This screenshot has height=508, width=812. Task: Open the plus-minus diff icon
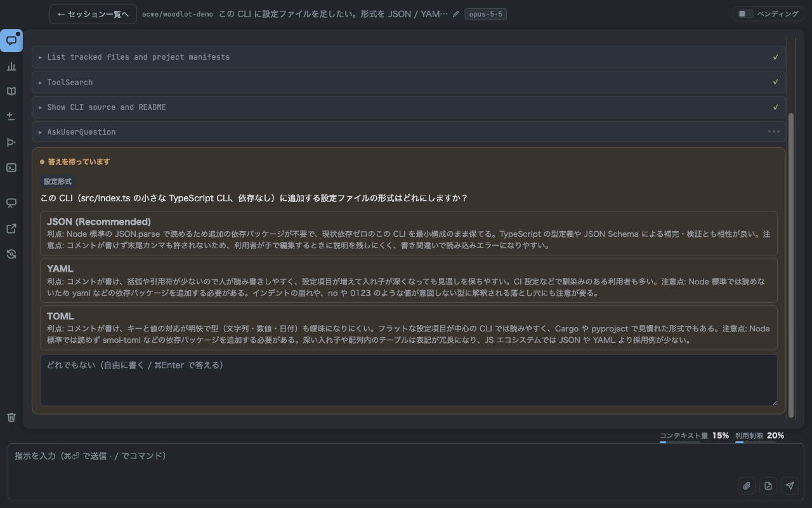[x=11, y=117]
